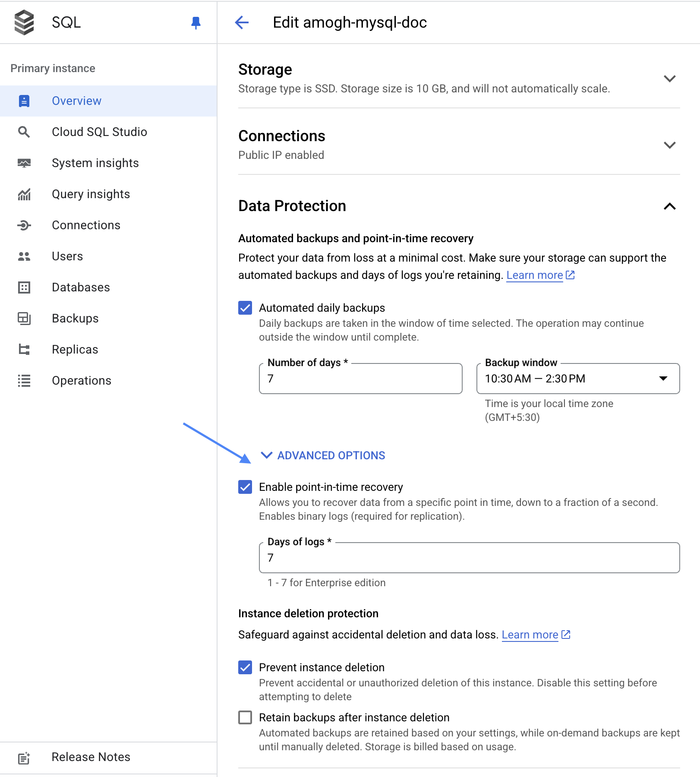Click the Release Notes icon
700x777 pixels.
point(24,758)
